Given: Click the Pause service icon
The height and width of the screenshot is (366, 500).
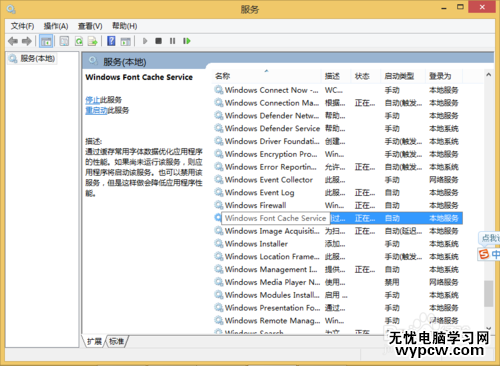Looking at the screenshot, I should 172,41.
